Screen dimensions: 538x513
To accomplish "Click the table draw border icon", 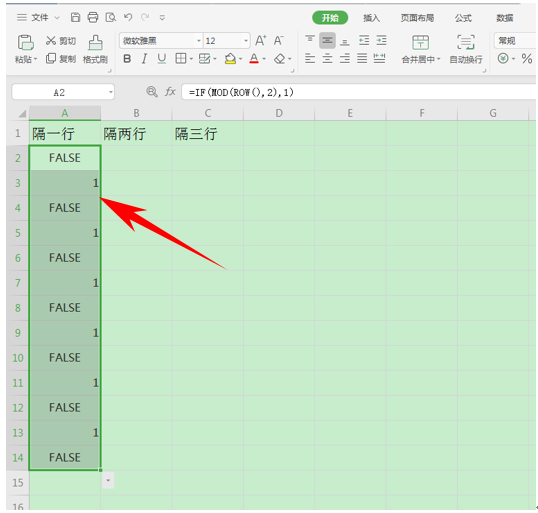I will (204, 59).
